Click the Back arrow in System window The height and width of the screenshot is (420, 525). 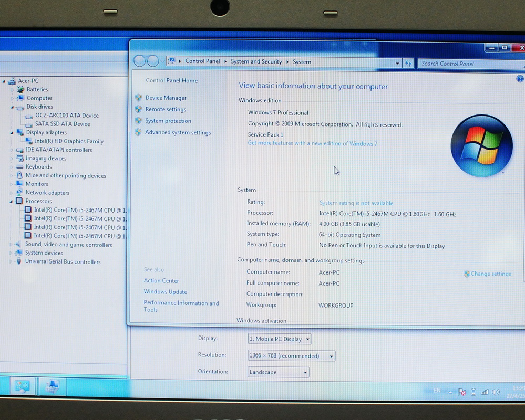[140, 61]
